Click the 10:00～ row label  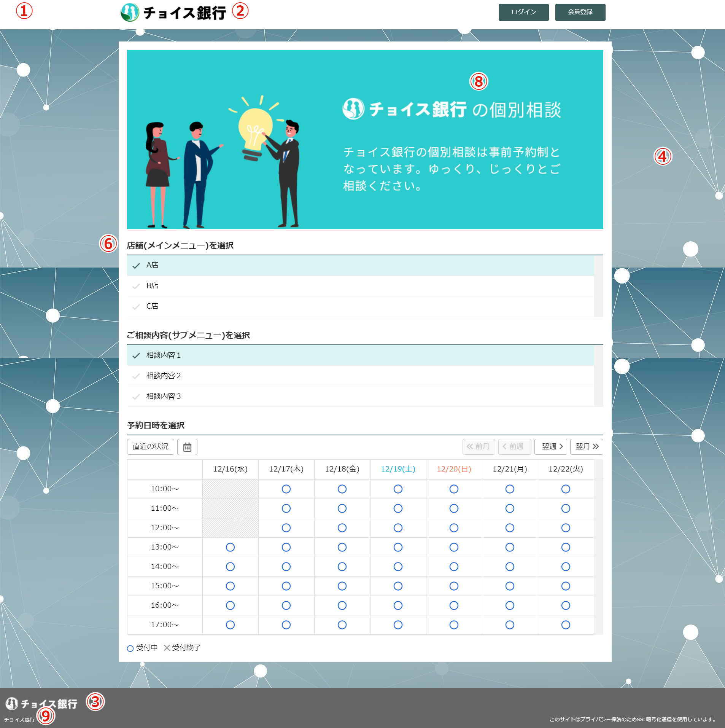tap(165, 489)
